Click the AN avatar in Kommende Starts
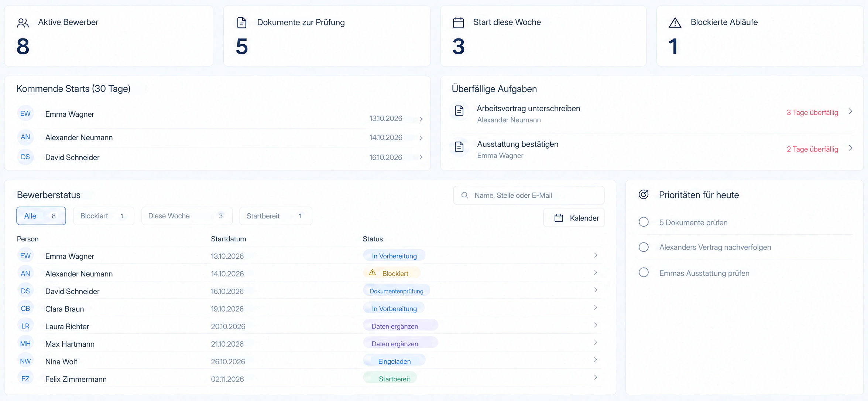868x401 pixels. tap(25, 137)
